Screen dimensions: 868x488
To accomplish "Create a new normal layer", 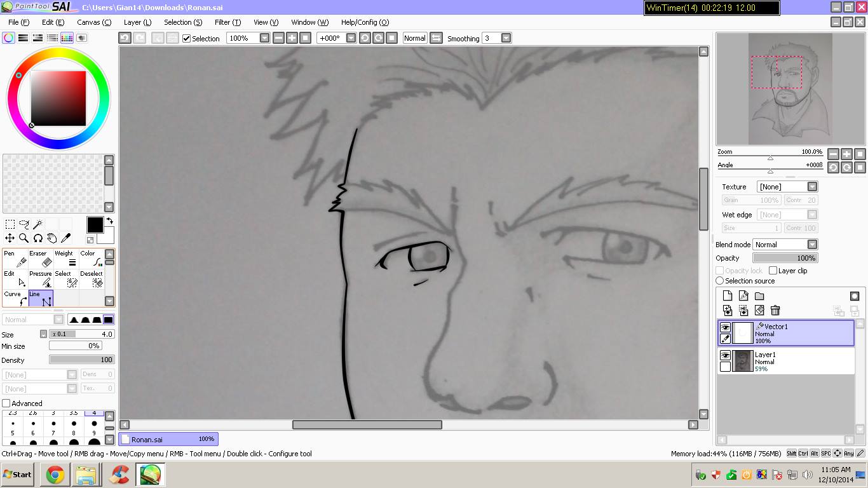I will point(728,296).
